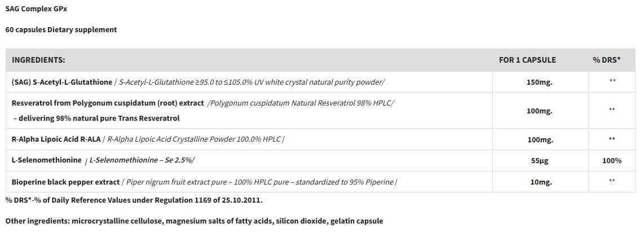Click the 100mg value in the R-ALA row

pos(539,139)
